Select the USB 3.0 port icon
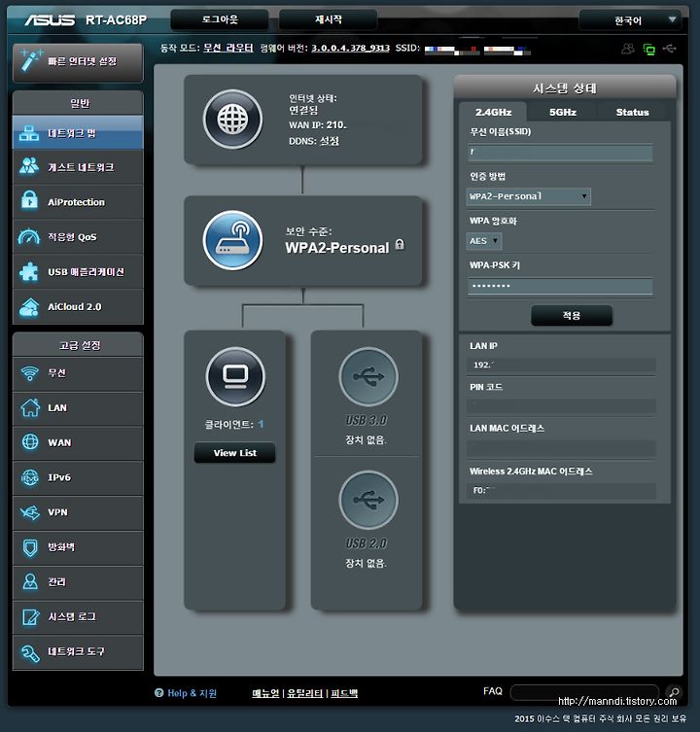This screenshot has width=700, height=732. [368, 376]
